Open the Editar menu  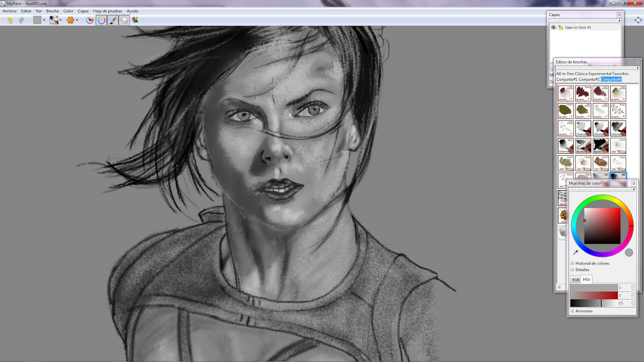click(26, 11)
